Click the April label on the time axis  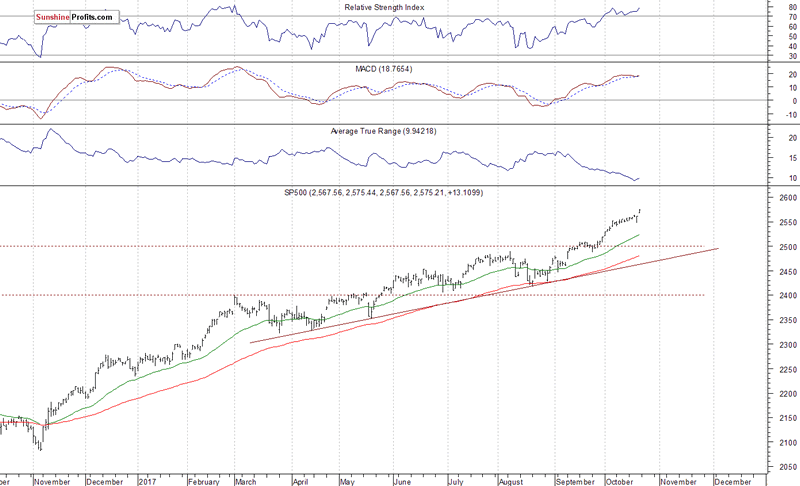(300, 481)
